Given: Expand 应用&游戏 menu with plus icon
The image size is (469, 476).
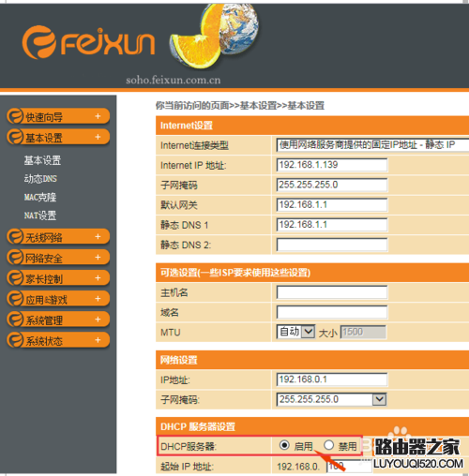Looking at the screenshot, I should tap(98, 298).
